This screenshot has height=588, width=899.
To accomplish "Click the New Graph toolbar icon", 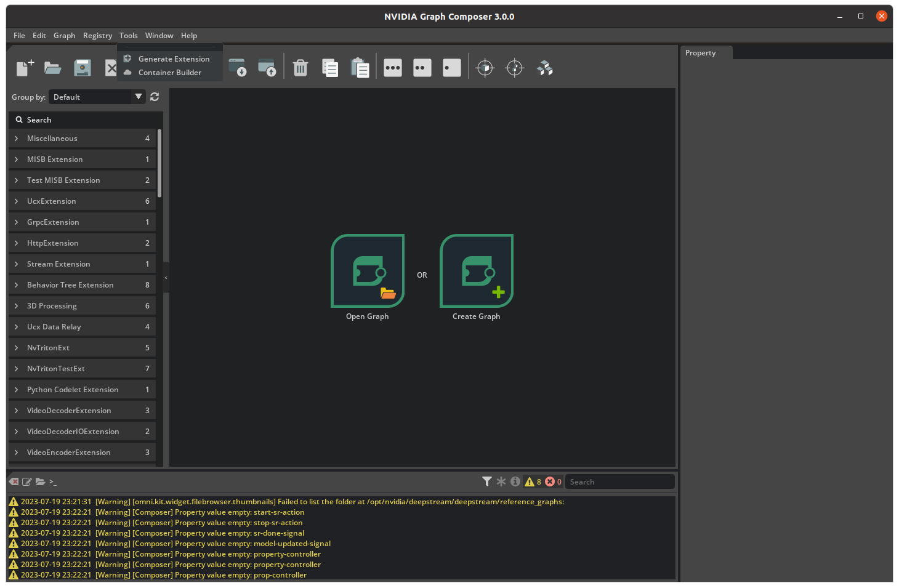I will [25, 68].
